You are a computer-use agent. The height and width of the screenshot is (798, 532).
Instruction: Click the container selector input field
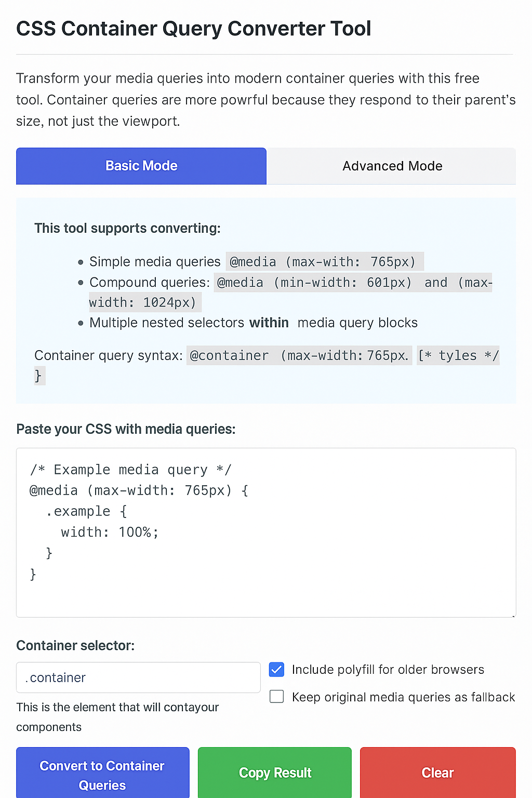click(138, 677)
